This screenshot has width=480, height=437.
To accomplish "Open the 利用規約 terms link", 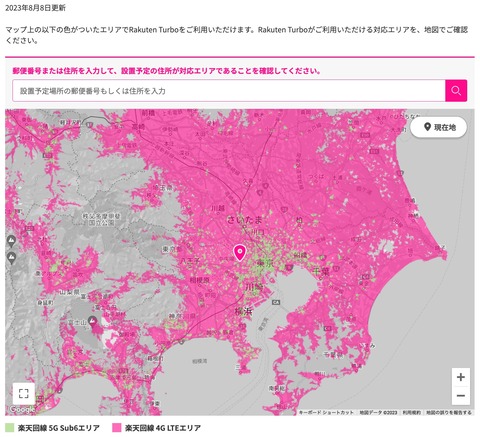I will coord(412,413).
